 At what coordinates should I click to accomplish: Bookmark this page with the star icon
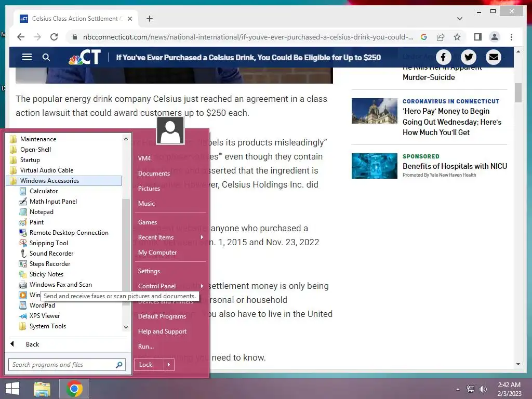pos(457,37)
